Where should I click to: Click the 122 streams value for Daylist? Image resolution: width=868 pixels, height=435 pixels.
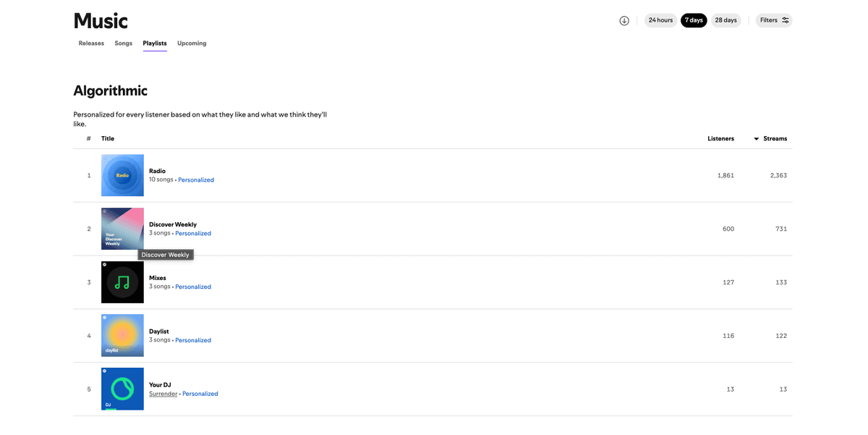tap(781, 336)
